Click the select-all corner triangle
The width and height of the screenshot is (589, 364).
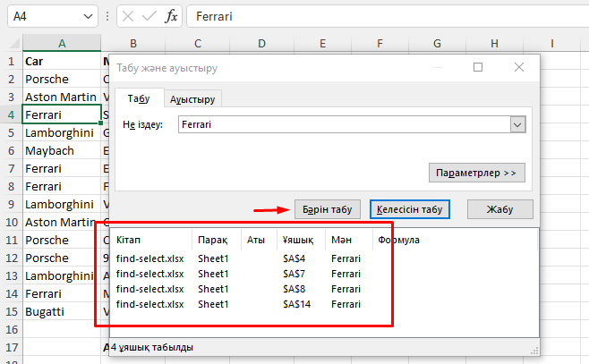pos(14,44)
